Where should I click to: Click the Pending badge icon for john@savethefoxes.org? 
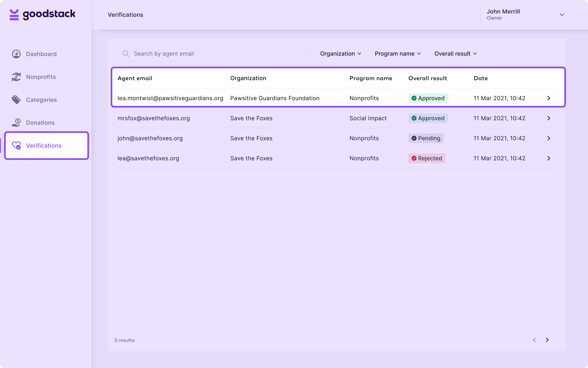pyautogui.click(x=414, y=138)
